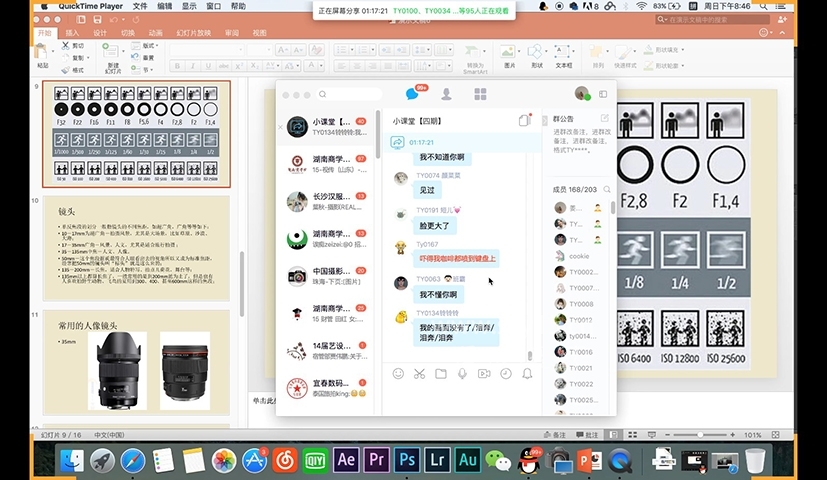Image resolution: width=827 pixels, height=480 pixels.
Task: Select member TY0008 in member list
Action: tap(579, 304)
